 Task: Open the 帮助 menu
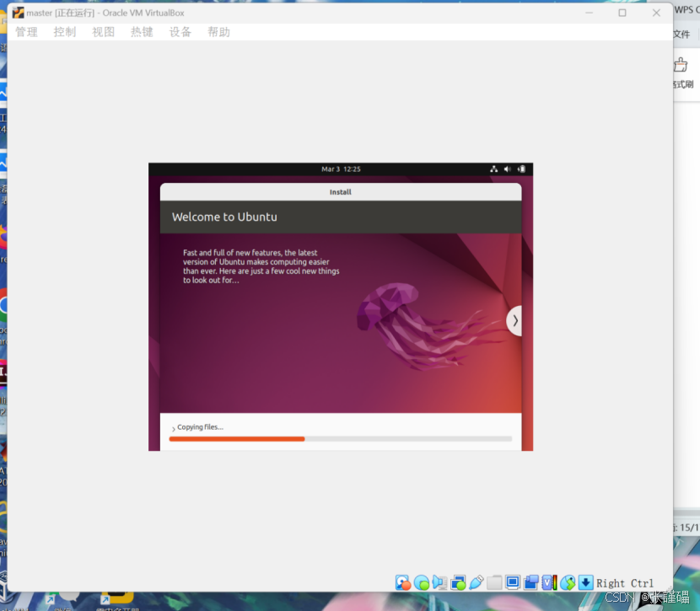[218, 32]
